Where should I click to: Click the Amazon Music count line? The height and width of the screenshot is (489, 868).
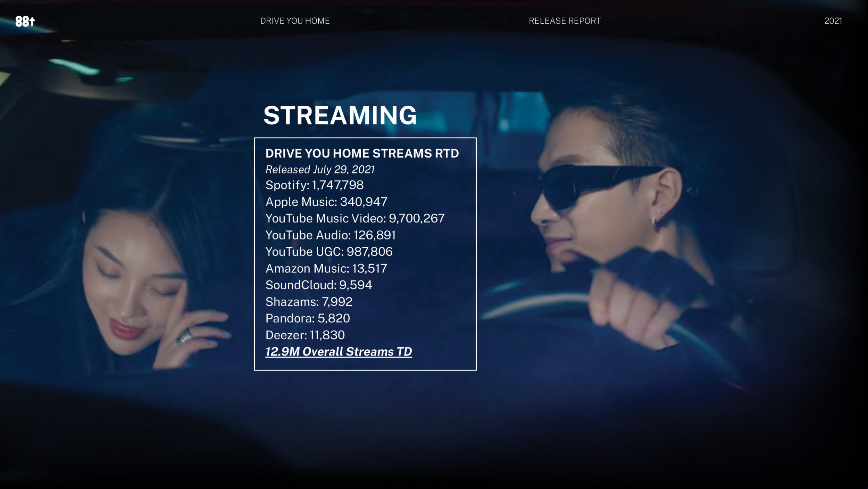tap(326, 268)
